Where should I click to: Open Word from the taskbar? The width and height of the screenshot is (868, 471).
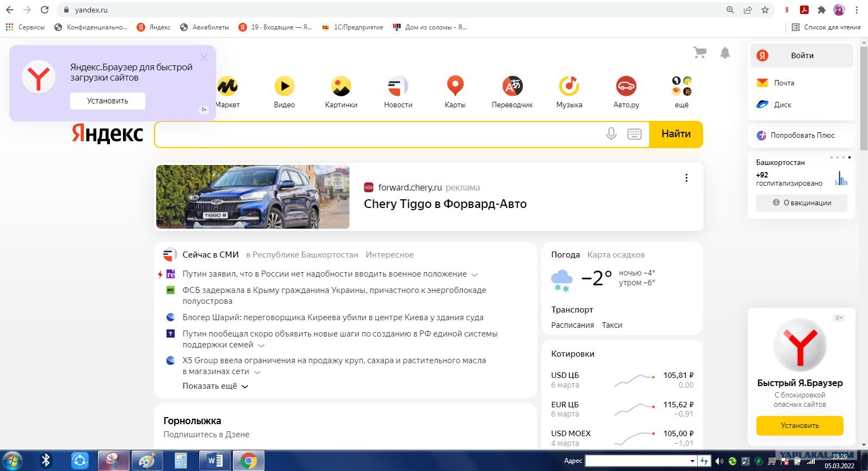pos(215,461)
